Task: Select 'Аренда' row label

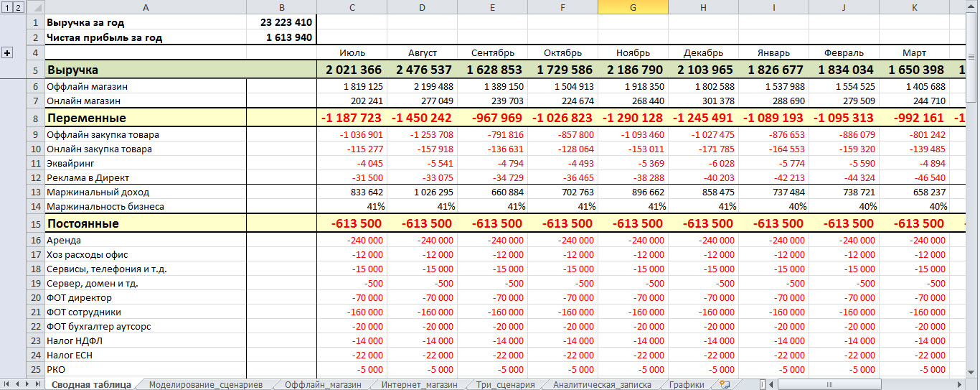Action: [x=146, y=240]
